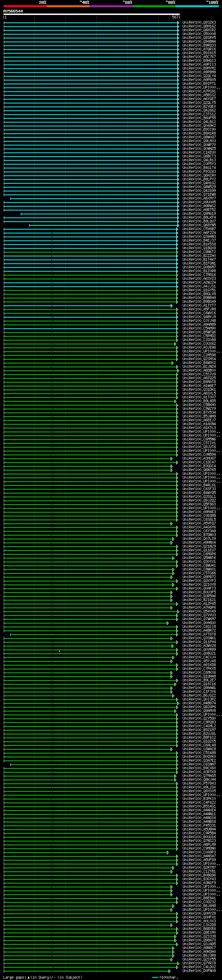
Task: Click the alignment bar for UniRef100_Q68YN5
Action: [104, 225]
